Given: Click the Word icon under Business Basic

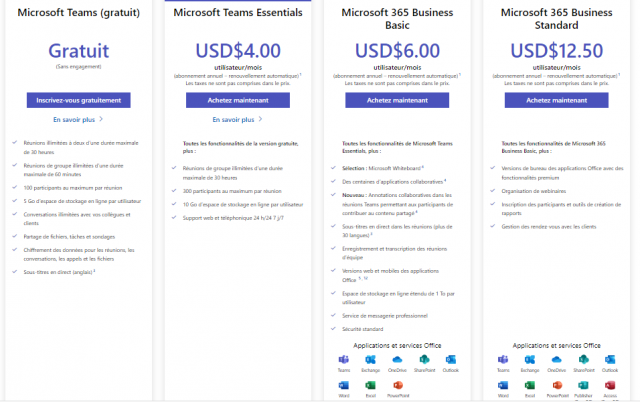Looking at the screenshot, I should pyautogui.click(x=344, y=385).
